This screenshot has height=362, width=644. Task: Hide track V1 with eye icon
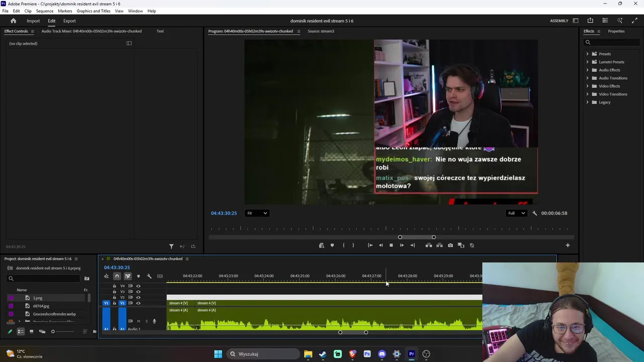(x=138, y=303)
